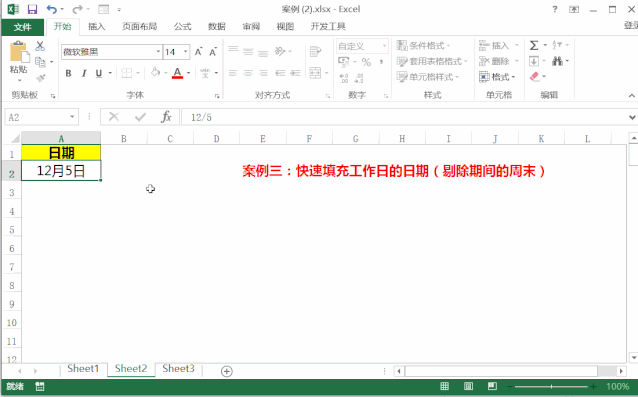Image resolution: width=638 pixels, height=397 pixels.
Task: Click AutoSum sigma icon
Action: [534, 45]
